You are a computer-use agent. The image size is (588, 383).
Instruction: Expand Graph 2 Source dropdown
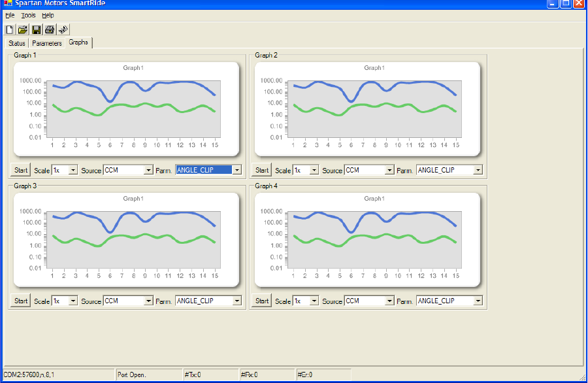click(x=389, y=171)
